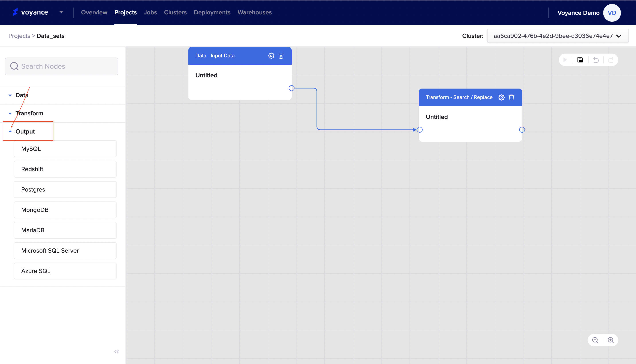Zoom out of the canvas

tap(595, 340)
